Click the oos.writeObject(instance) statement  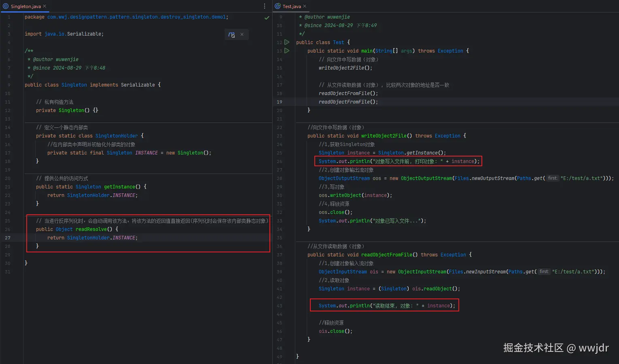tap(356, 195)
